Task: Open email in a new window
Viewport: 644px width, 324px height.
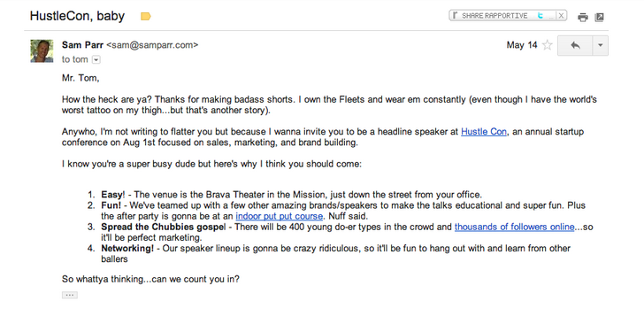Action: [x=599, y=18]
